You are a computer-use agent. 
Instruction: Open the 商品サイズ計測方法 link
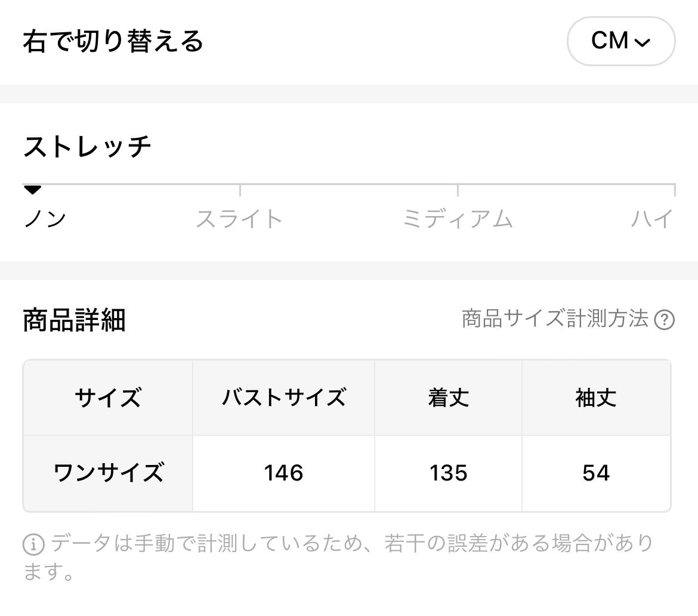click(x=555, y=319)
